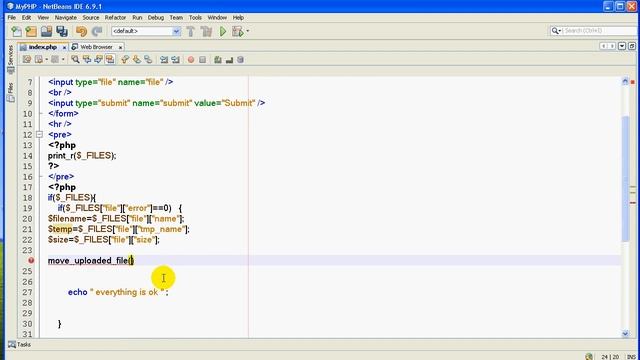The height and width of the screenshot is (360, 640).
Task: Click error marker on line 24
Action: coord(31,260)
